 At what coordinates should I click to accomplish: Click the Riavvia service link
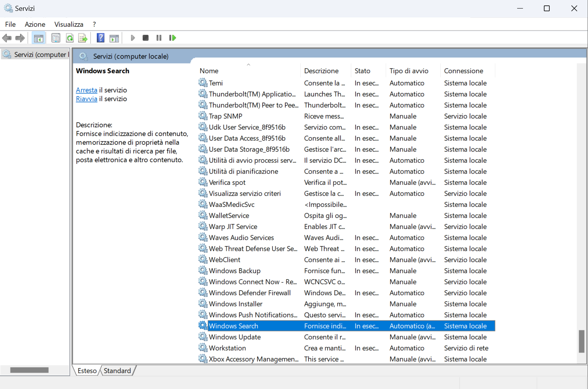coord(86,99)
